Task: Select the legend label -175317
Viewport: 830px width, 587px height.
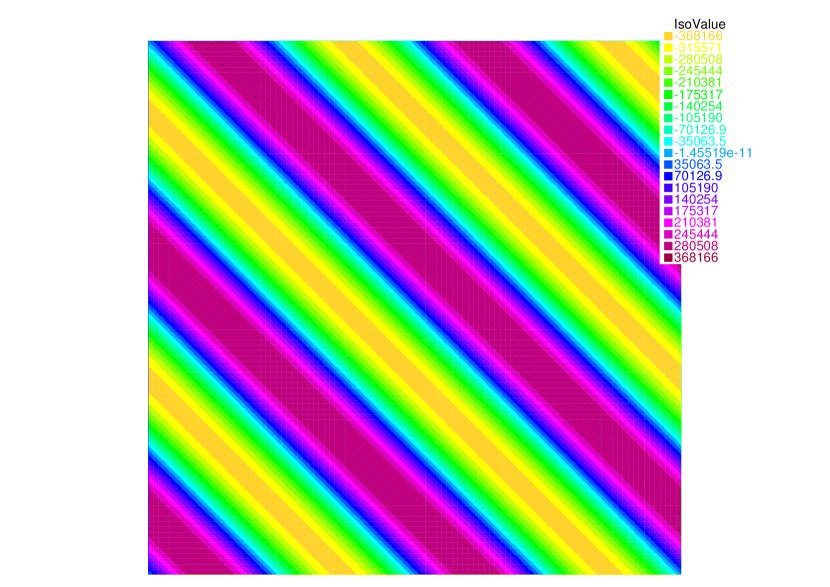Action: pyautogui.click(x=698, y=94)
